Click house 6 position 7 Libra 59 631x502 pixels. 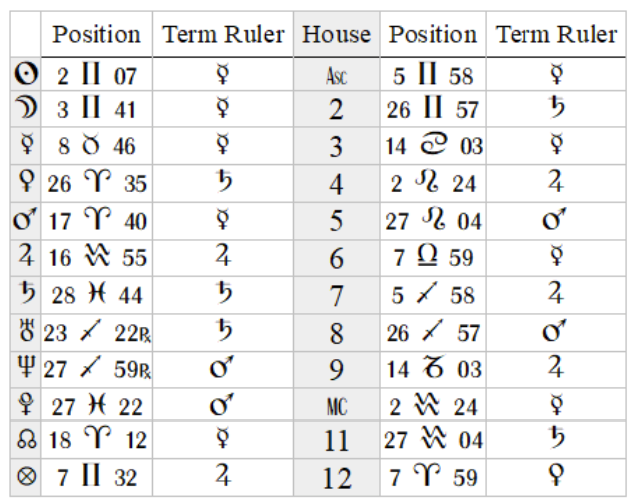(433, 258)
